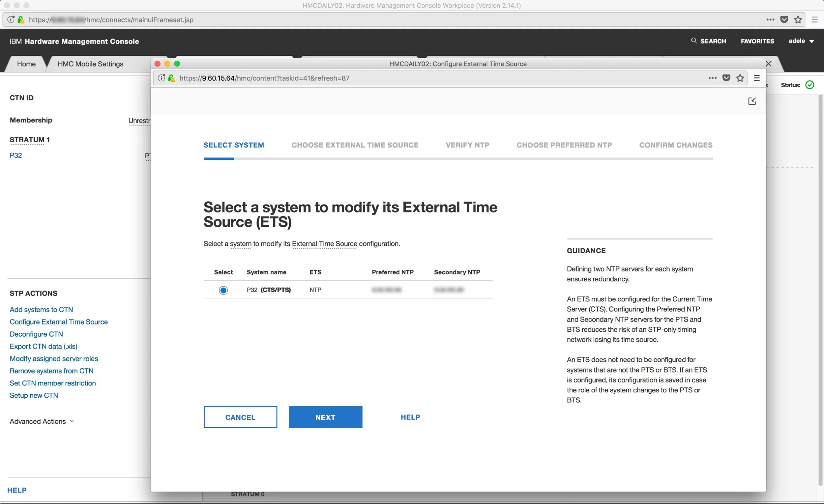The image size is (824, 504).
Task: Click the NTP value in ETS column
Action: 315,290
